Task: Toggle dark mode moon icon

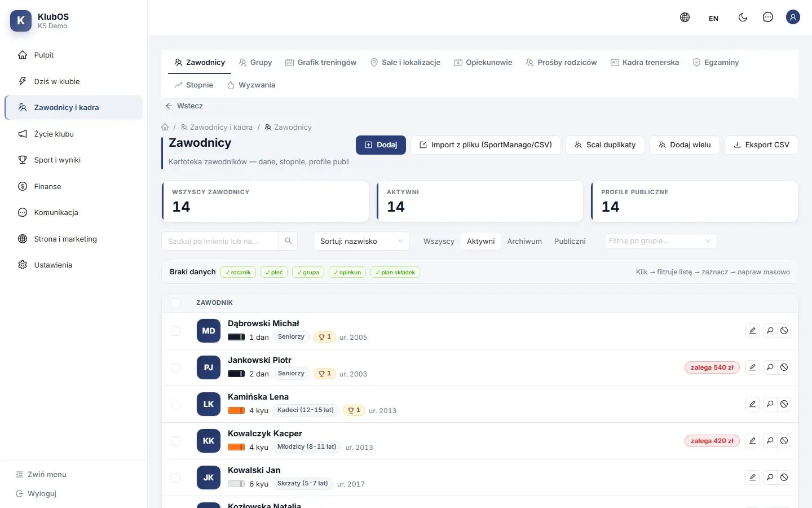Action: (743, 17)
